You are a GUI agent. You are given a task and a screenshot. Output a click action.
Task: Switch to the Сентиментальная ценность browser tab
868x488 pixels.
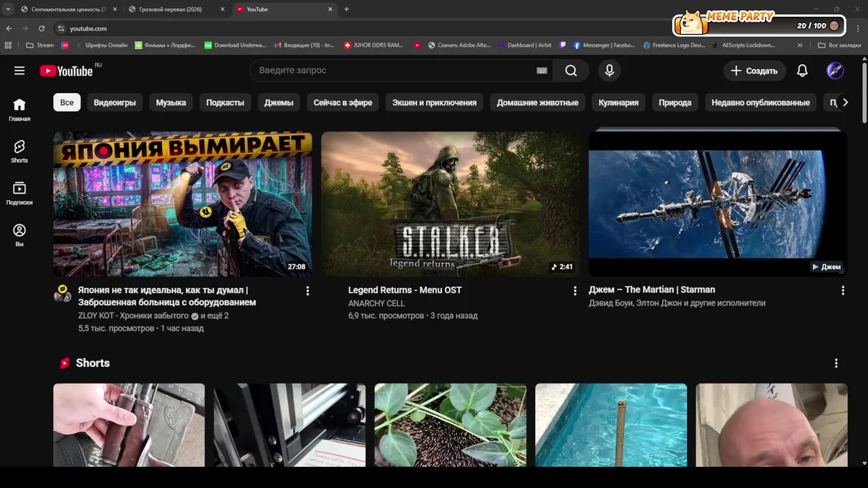click(68, 9)
